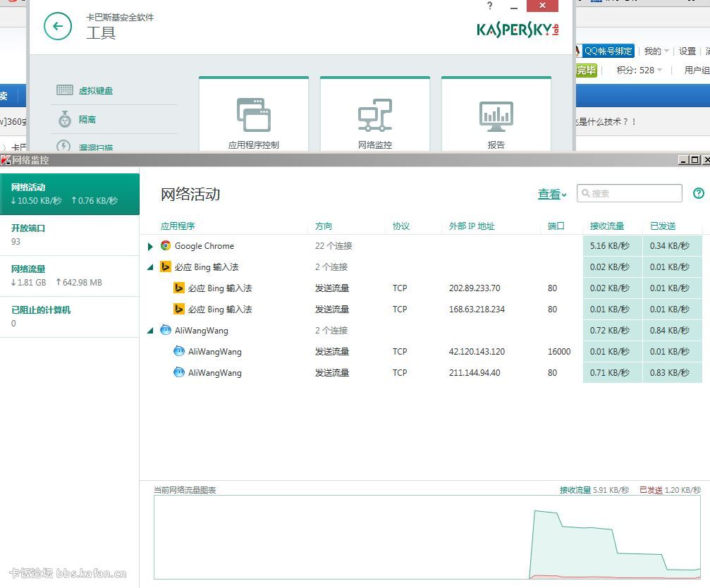710x588 pixels.
Task: Click the 0.83 KB/秒 sent value
Action: tap(670, 372)
